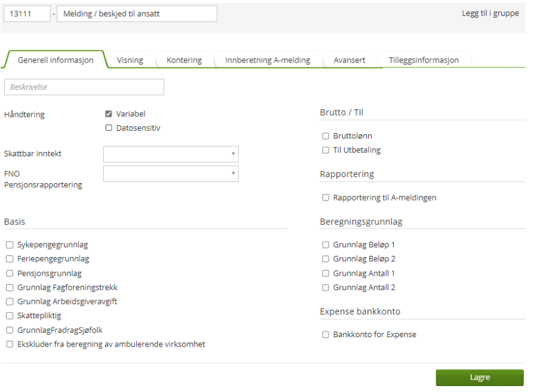The image size is (534, 392).
Task: Enable Rapportering til A-meldingen
Action: click(x=326, y=197)
